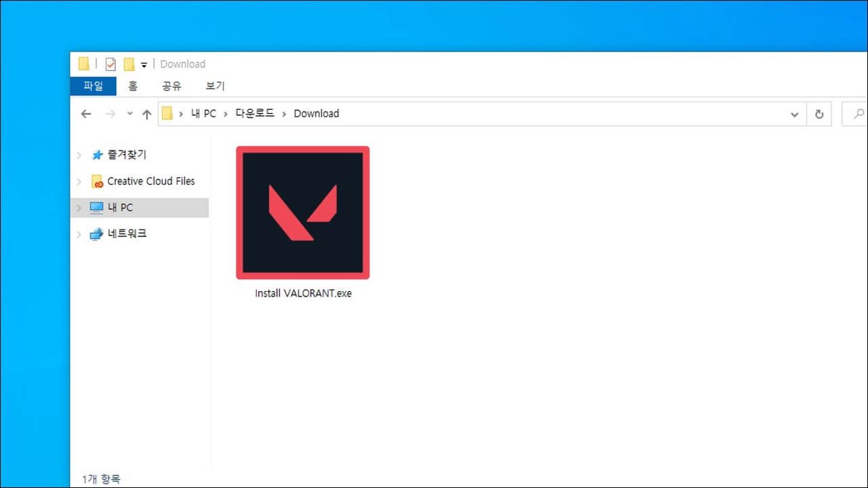This screenshot has height=488, width=868.
Task: Expand the Creative Cloud Files node
Action: click(80, 181)
